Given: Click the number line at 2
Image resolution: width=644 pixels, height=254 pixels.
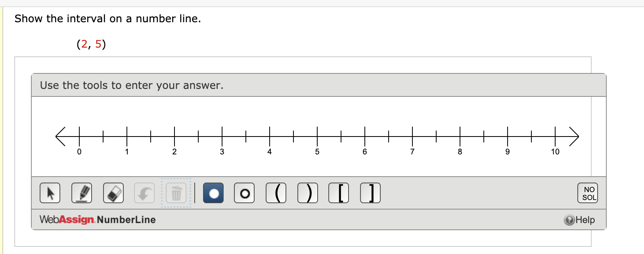Looking at the screenshot, I should click(174, 136).
